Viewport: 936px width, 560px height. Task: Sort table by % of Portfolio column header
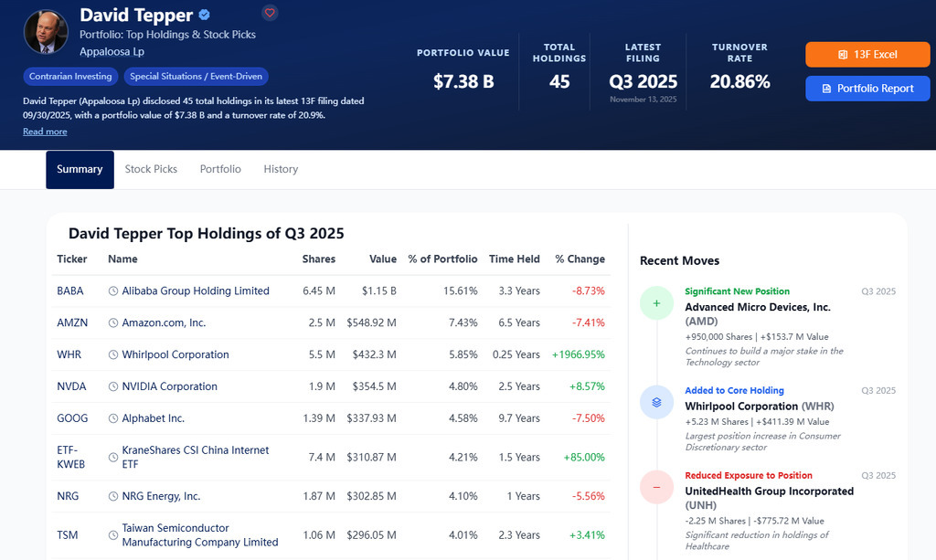click(x=442, y=259)
